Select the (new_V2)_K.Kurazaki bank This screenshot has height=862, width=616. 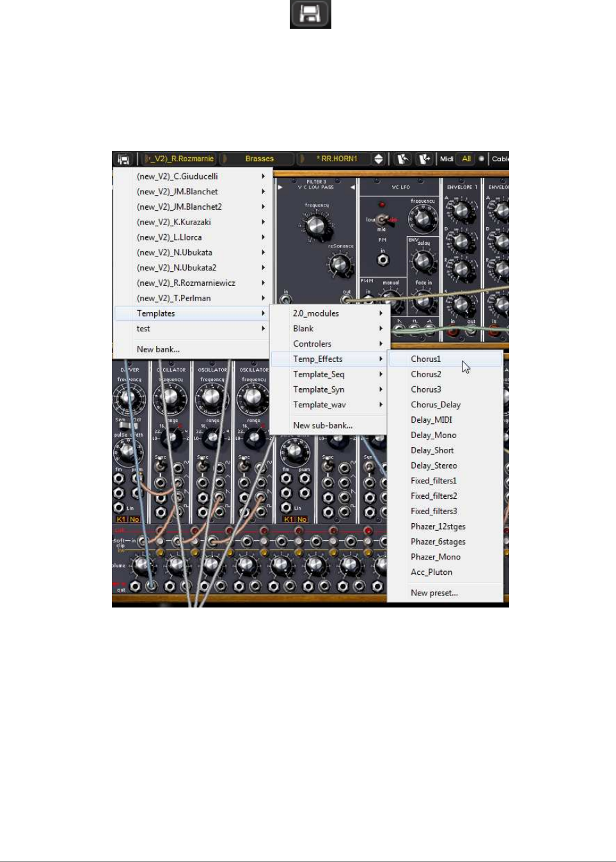tap(192, 222)
